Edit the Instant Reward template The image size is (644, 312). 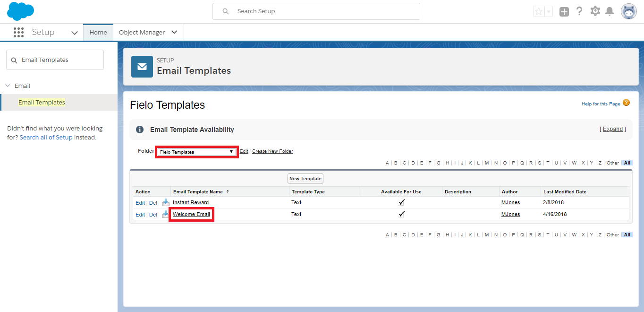140,203
